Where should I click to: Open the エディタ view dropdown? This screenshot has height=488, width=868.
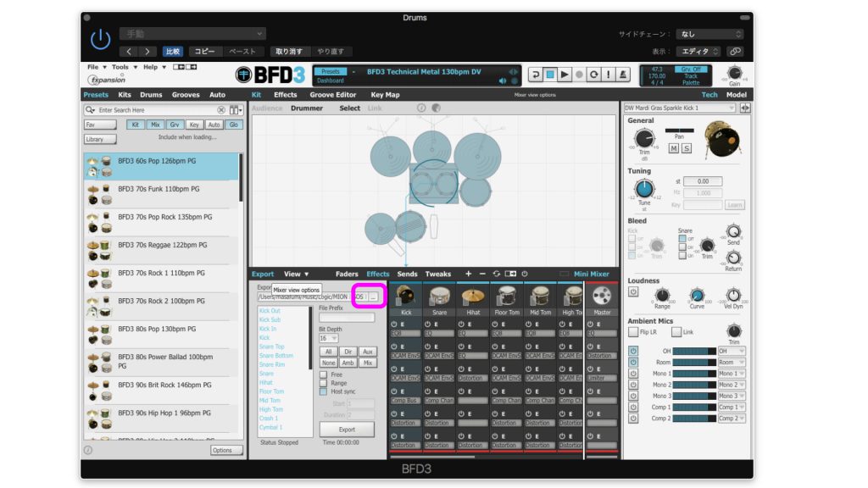click(698, 52)
